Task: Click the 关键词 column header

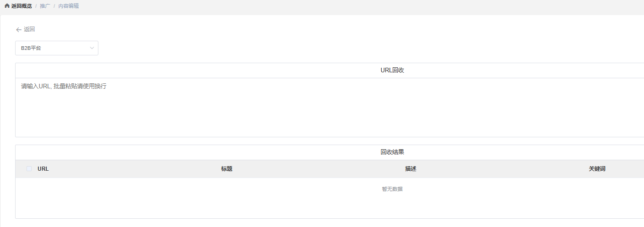Action: (597, 169)
